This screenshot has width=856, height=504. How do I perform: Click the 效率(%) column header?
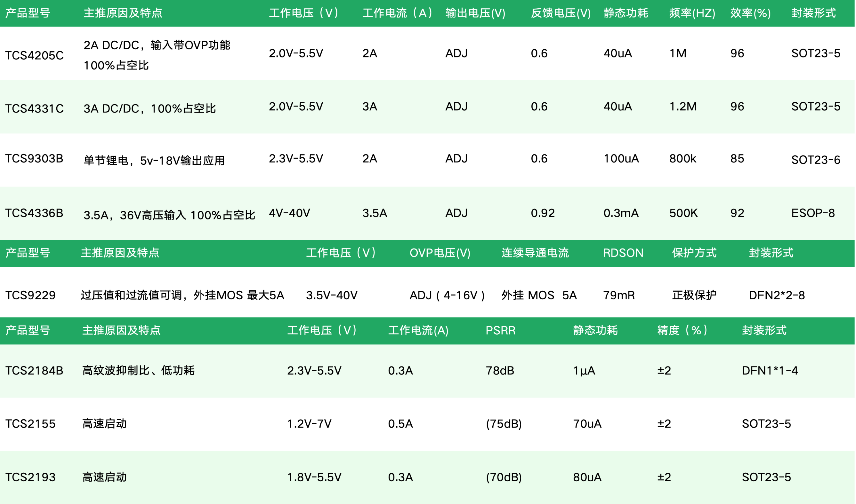pyautogui.click(x=750, y=13)
